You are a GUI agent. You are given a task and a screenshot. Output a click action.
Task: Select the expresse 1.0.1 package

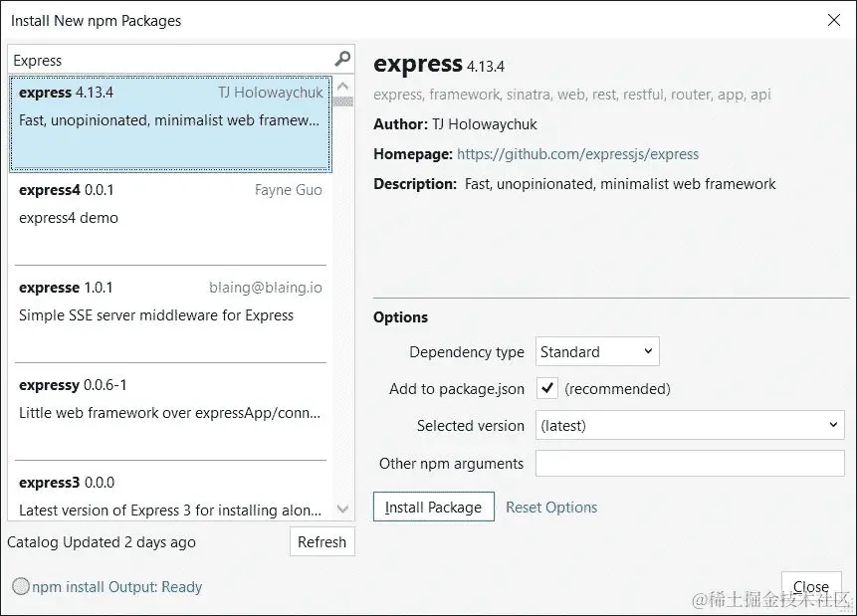pyautogui.click(x=169, y=299)
